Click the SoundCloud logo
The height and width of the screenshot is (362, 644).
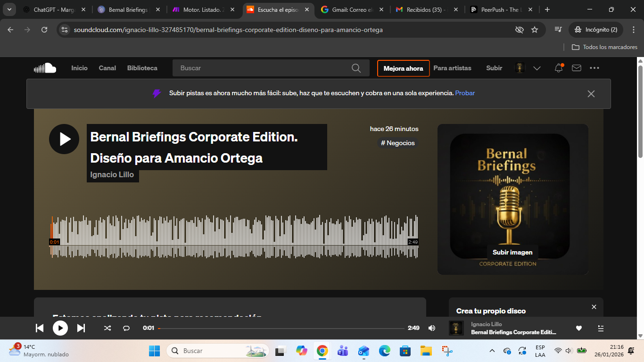point(45,67)
